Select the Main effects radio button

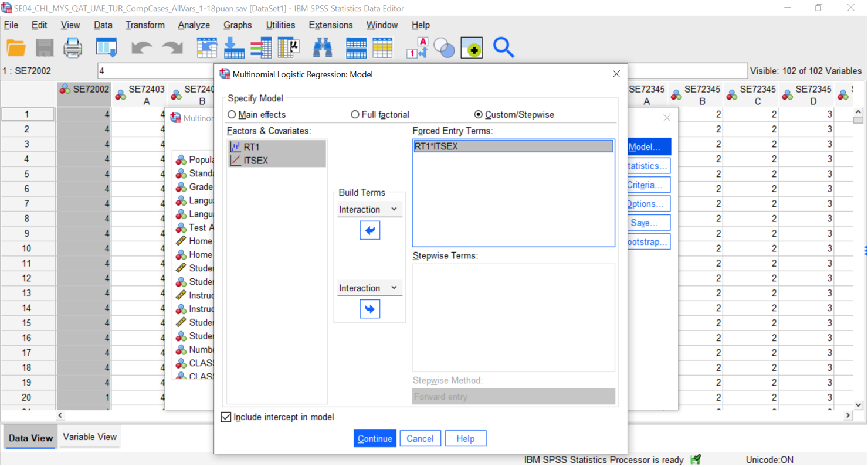coord(232,115)
